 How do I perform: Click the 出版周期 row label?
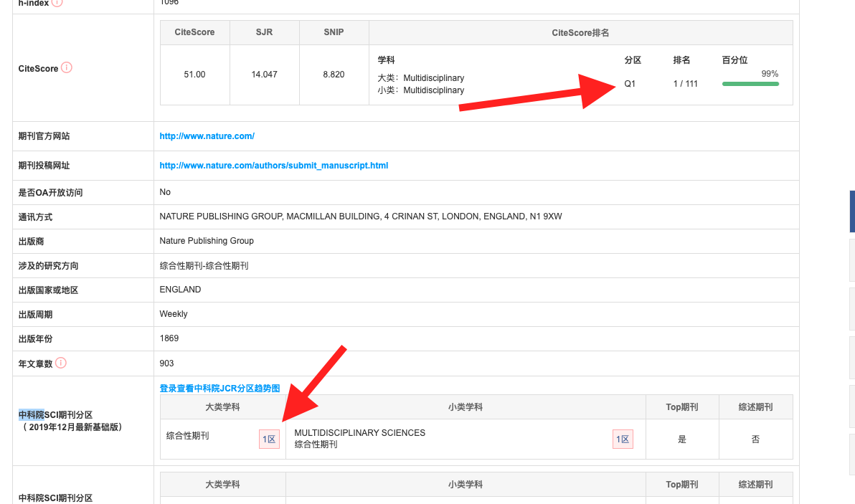[35, 315]
